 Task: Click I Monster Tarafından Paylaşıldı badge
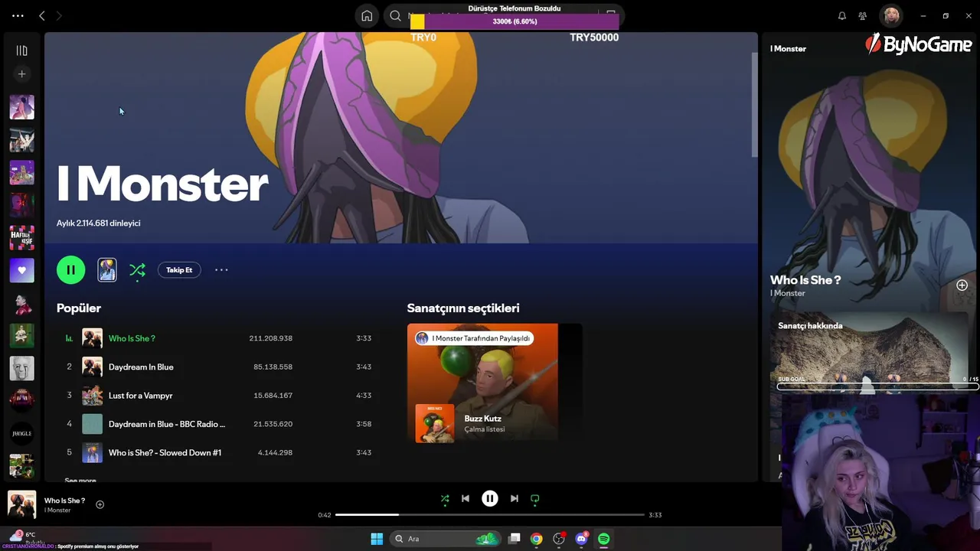click(x=472, y=338)
